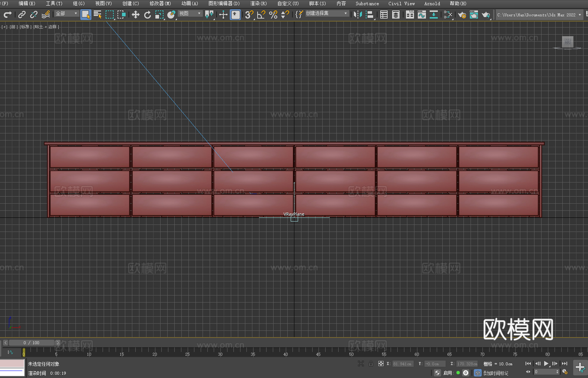
Task: Open the 编辑(E) menu
Action: [x=27, y=3]
